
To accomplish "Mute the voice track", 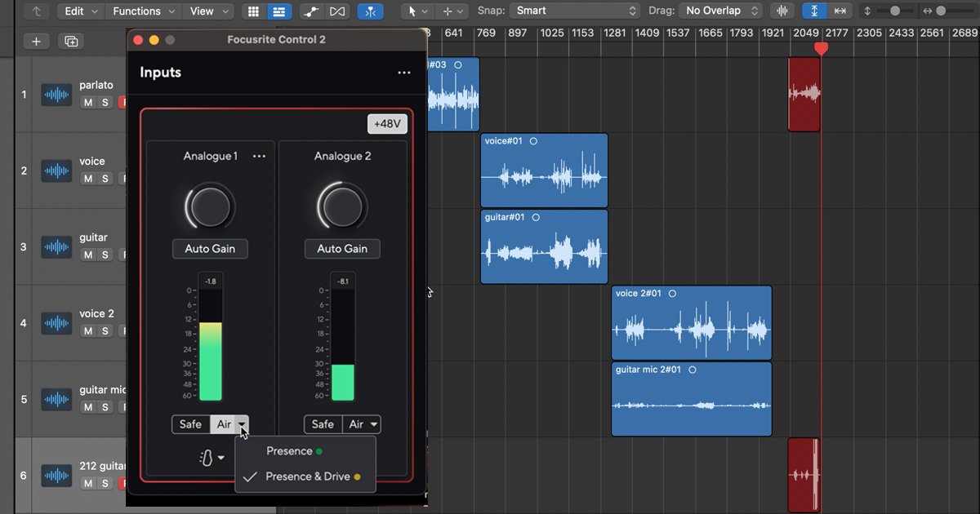I will click(88, 178).
